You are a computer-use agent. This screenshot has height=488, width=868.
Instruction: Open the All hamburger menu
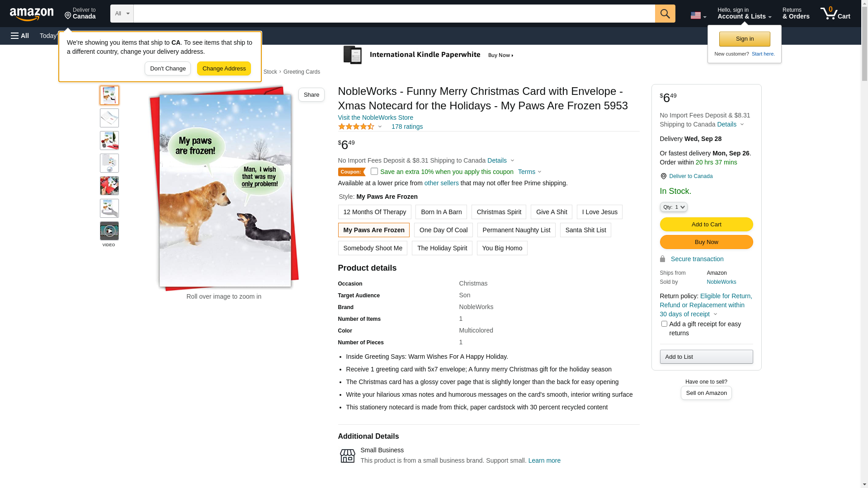click(x=20, y=36)
